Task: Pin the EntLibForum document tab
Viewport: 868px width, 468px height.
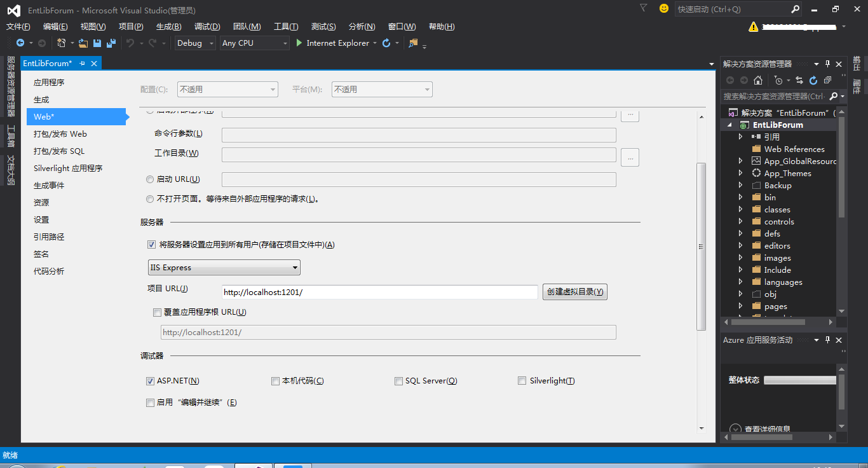Action: [83, 64]
